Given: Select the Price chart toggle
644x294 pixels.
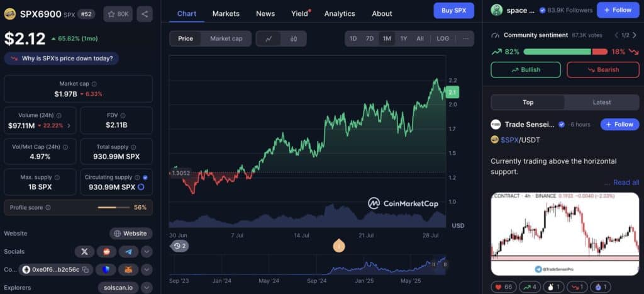Looking at the screenshot, I should coord(186,38).
